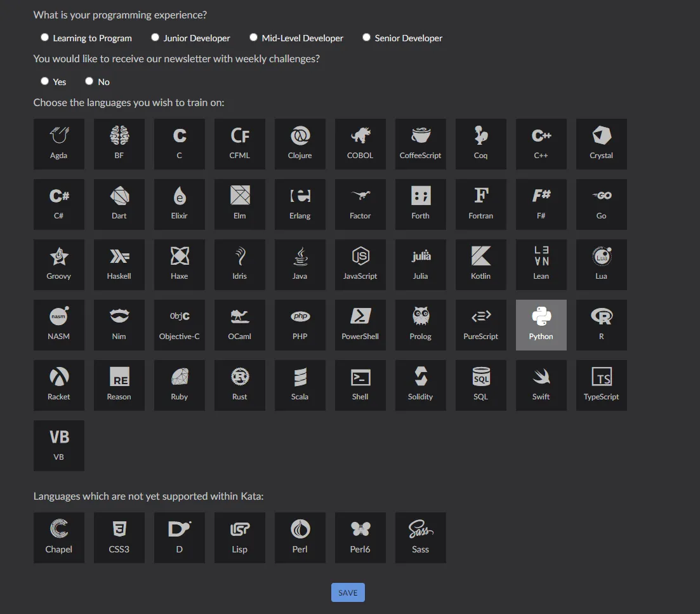
Task: Choose the Julia language tile
Action: [421, 265]
